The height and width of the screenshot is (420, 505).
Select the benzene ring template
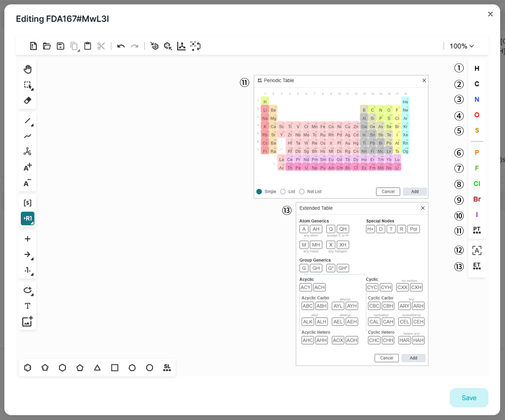coord(28,368)
